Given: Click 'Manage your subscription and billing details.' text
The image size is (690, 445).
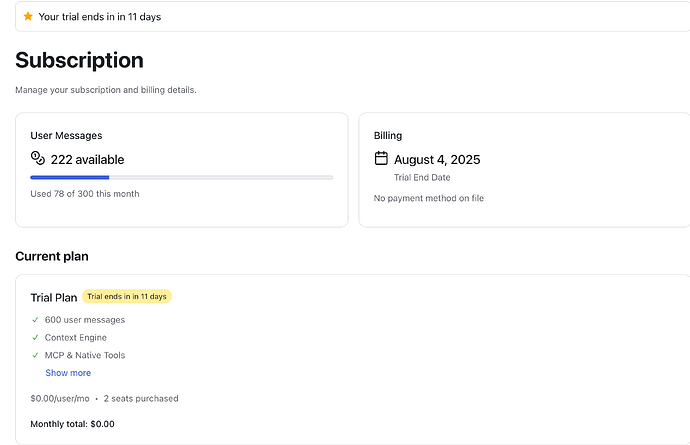Looking at the screenshot, I should pyautogui.click(x=106, y=90).
